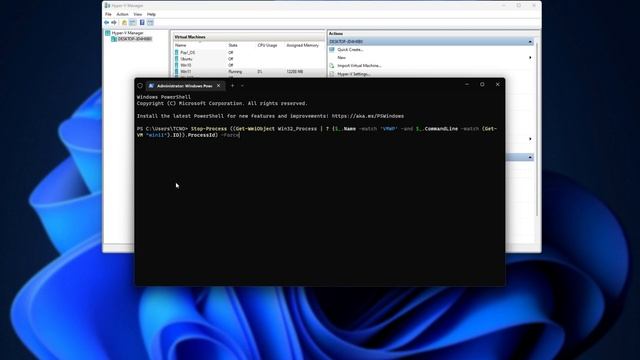Click the Stop-Process command line in PowerShell

[x=317, y=132]
